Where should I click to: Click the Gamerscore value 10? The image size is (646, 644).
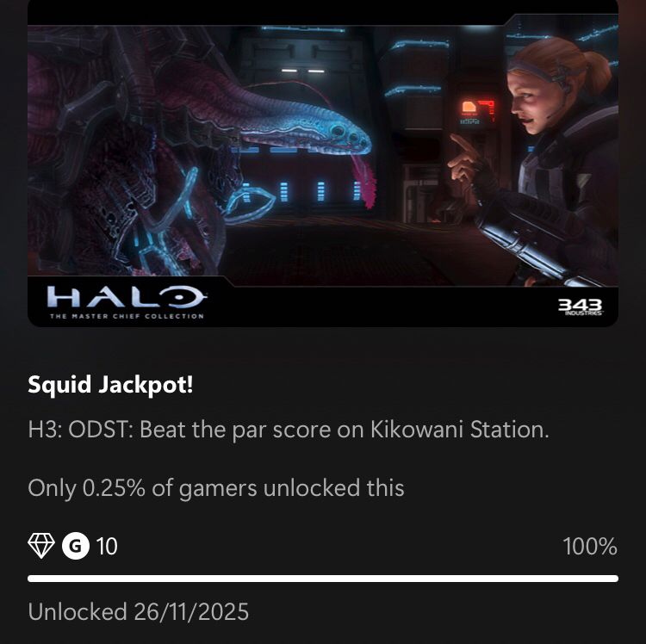click(107, 547)
